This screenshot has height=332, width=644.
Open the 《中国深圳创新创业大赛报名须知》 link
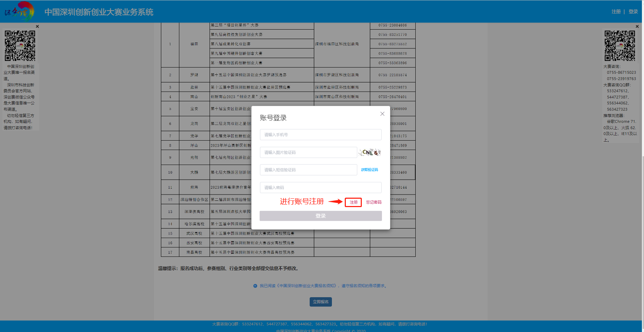pos(308,286)
